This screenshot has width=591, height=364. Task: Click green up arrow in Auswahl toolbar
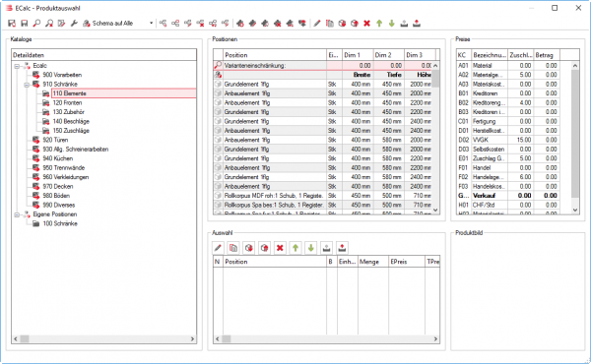coord(295,248)
